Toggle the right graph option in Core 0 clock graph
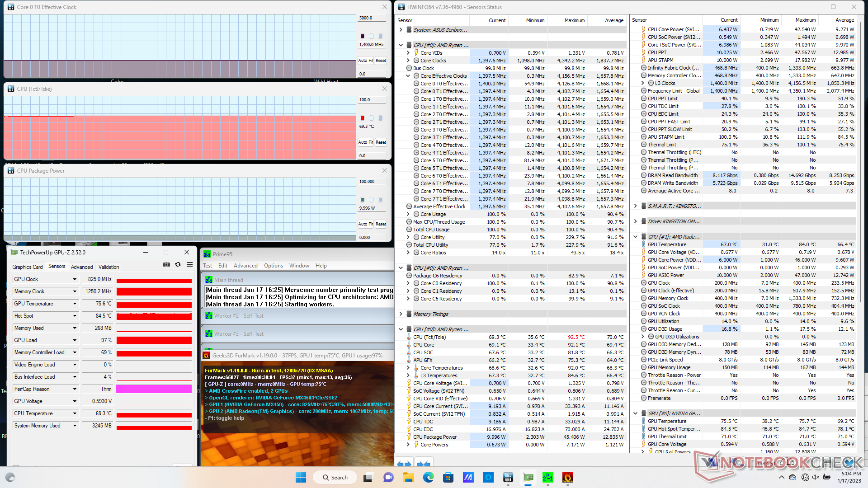868x488 pixels. 381,36
